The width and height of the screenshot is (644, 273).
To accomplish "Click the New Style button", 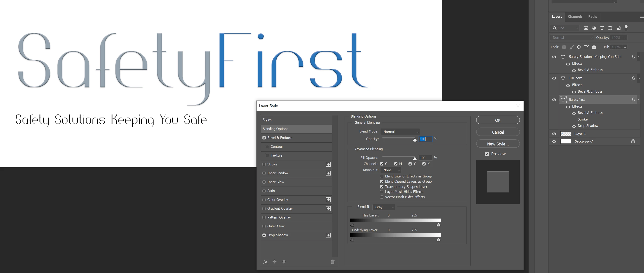I will [x=498, y=144].
